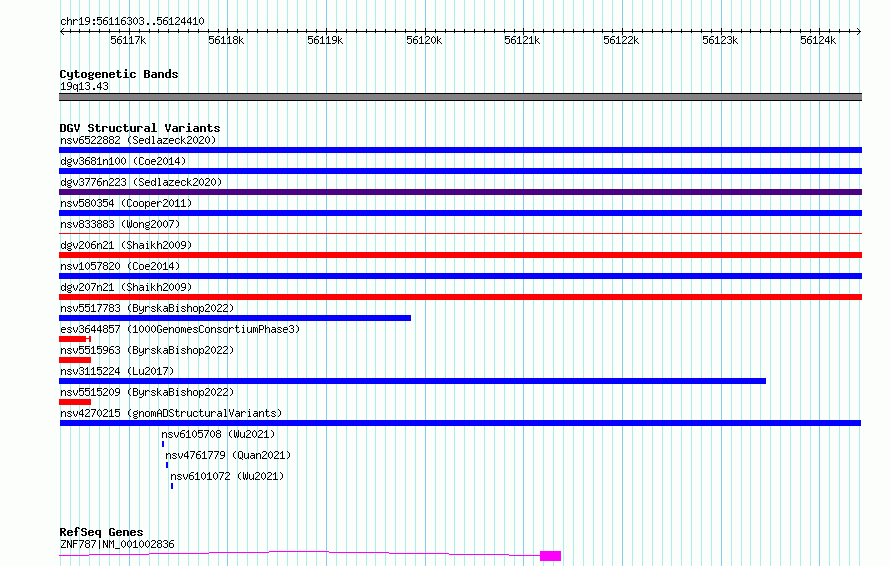Select the magenta ZNF787 exon block
Screen dimensions: 890x566
(x=551, y=556)
